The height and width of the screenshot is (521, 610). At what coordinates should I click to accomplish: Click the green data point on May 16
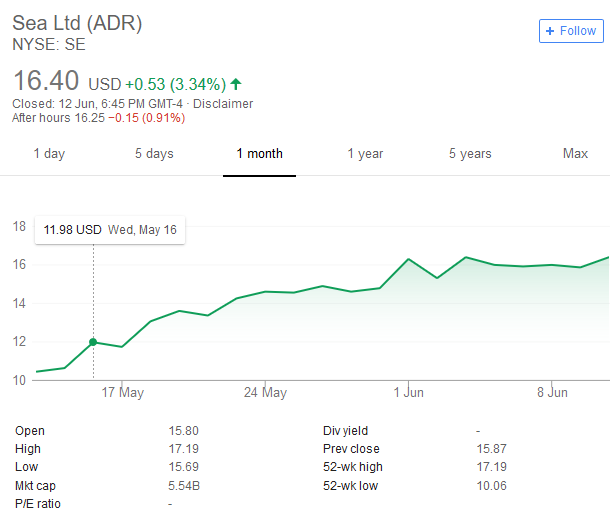coord(93,342)
